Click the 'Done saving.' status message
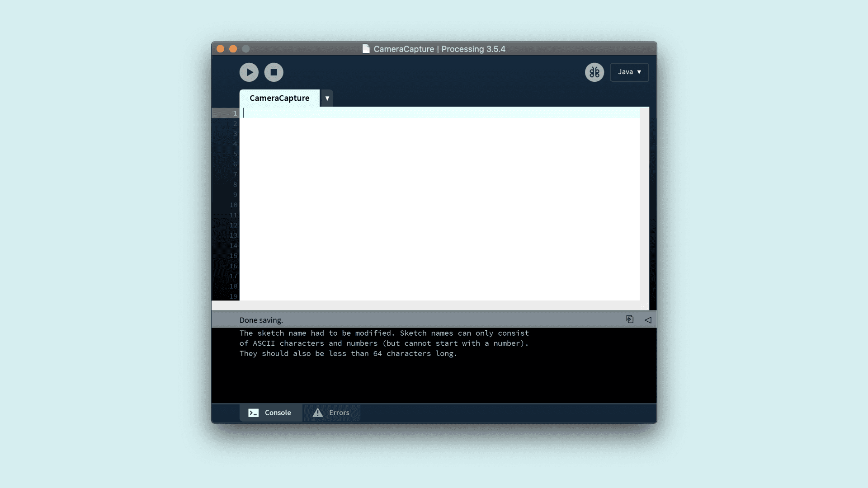This screenshot has height=488, width=868. coord(261,320)
